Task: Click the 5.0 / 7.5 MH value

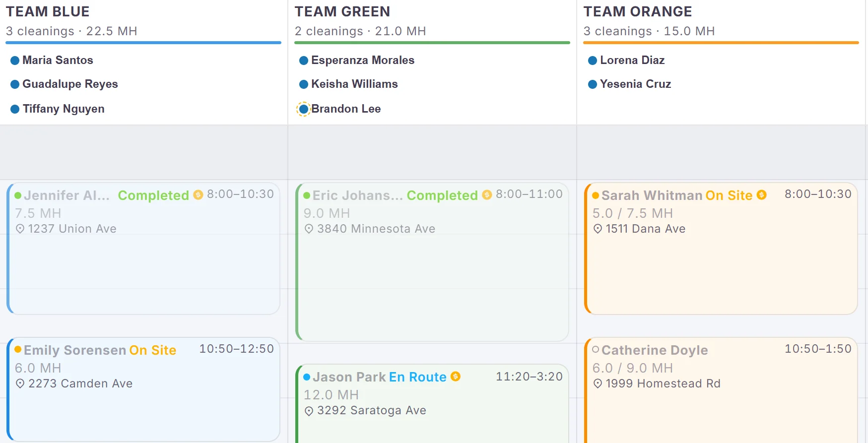Action: point(633,213)
